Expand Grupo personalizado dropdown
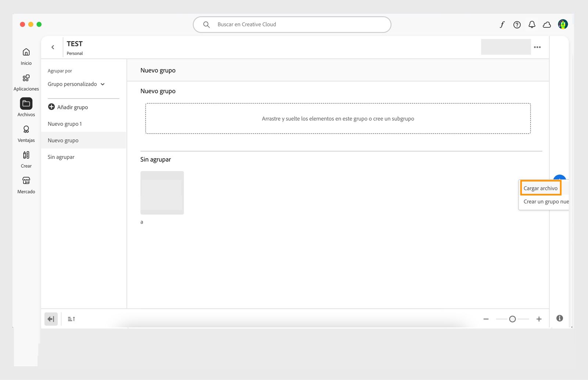 (76, 84)
